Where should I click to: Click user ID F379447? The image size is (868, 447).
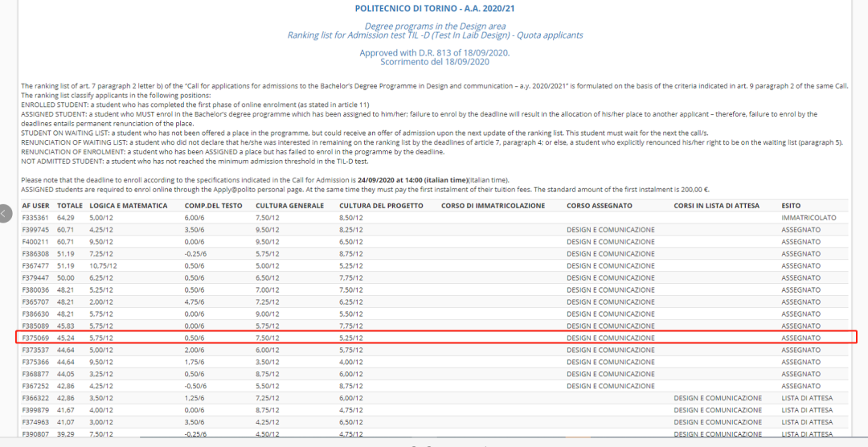coord(35,277)
